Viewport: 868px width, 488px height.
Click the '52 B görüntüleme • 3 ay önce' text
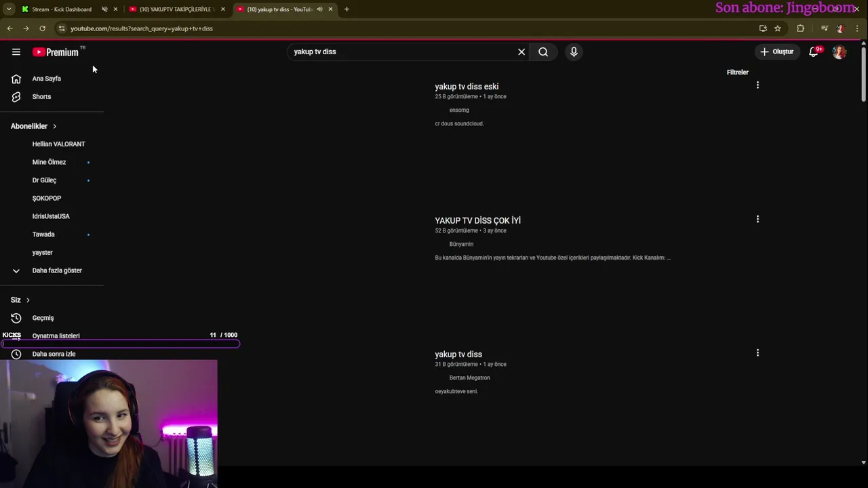click(x=471, y=230)
